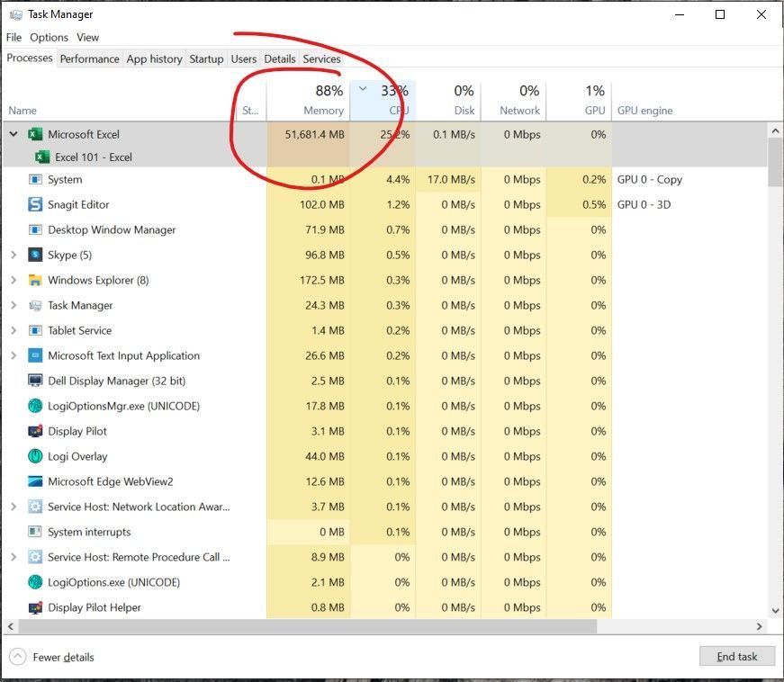Select the Windows Explorer icon

pos(33,280)
